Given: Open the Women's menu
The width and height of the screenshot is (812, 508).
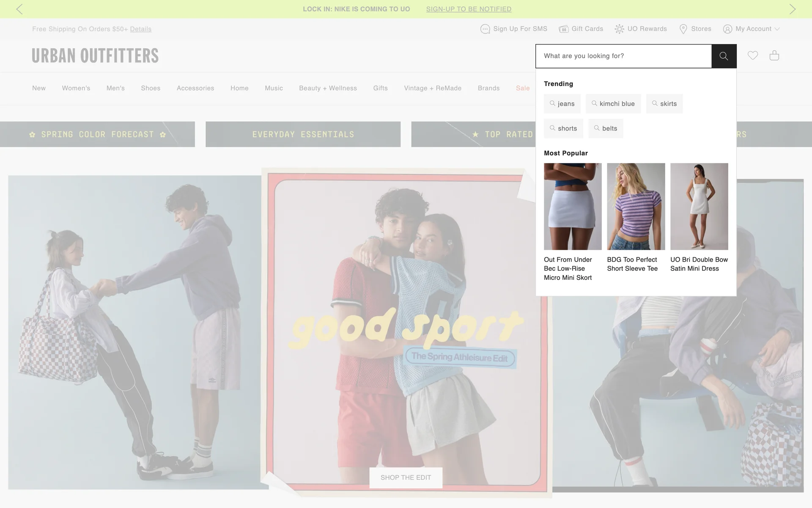Looking at the screenshot, I should click(x=76, y=88).
